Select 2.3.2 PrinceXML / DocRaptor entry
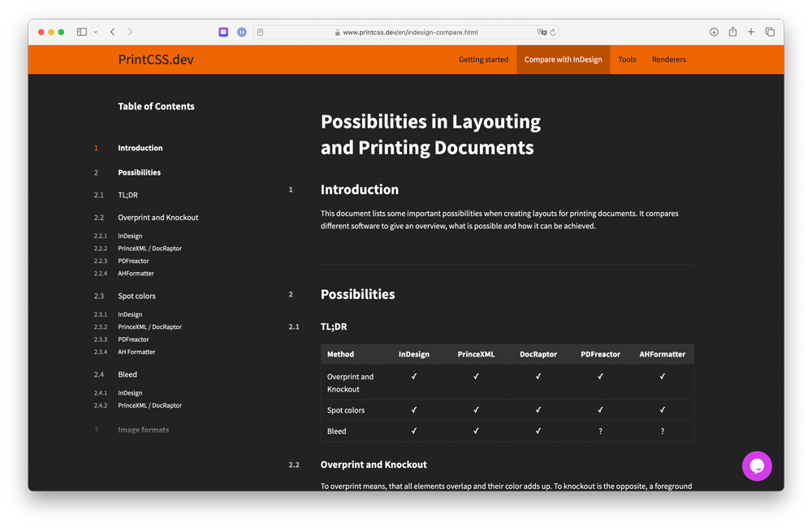Screen dimensions: 812x528 (149, 327)
